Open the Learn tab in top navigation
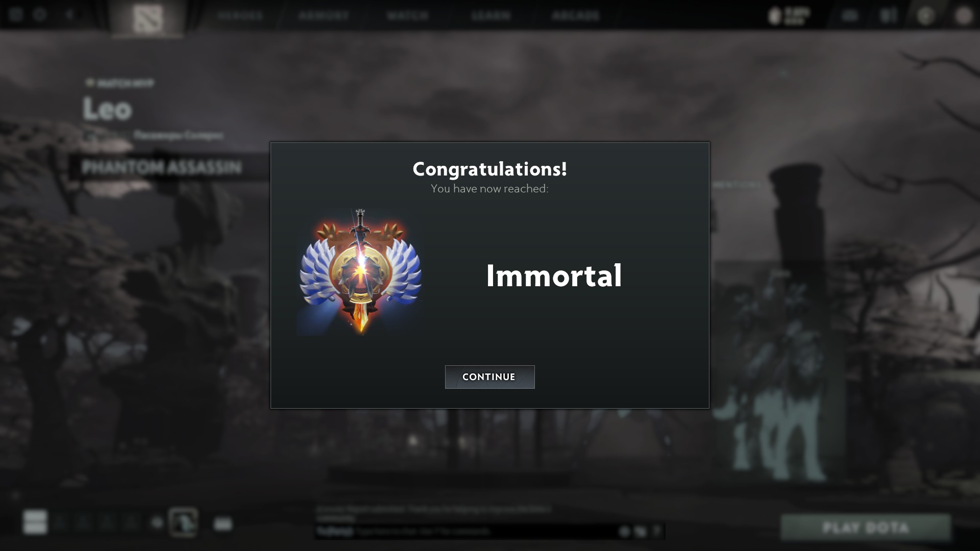980x551 pixels. coord(491,15)
